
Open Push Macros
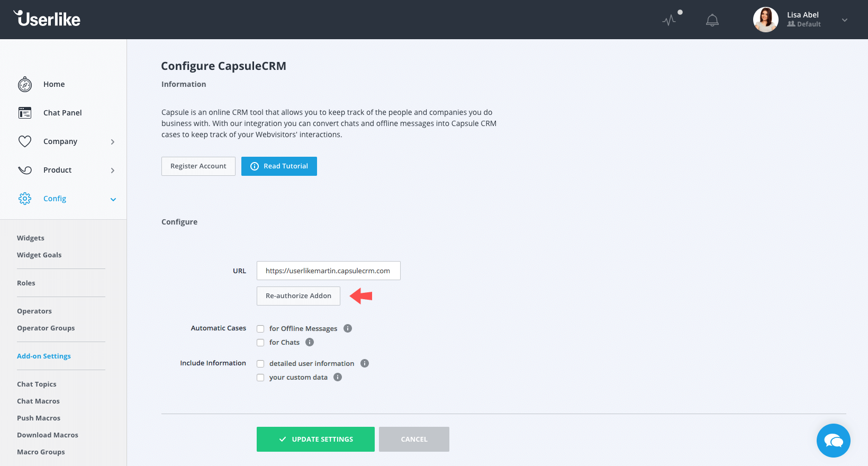(39, 418)
